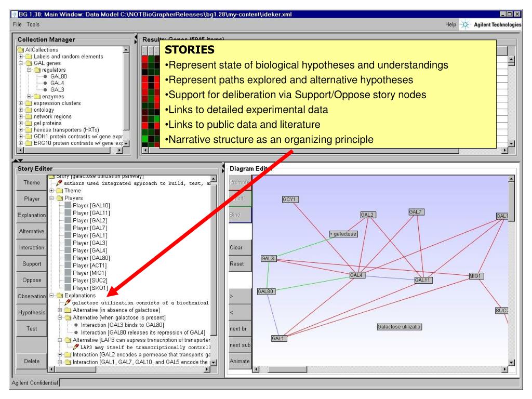Viewport: 532px width, 399px height.
Task: Open the Help menu
Action: click(x=450, y=24)
